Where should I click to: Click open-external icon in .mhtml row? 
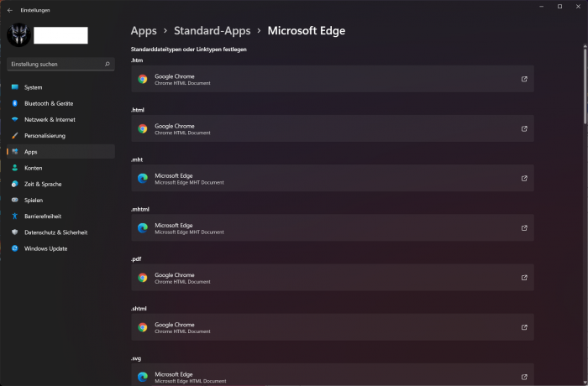(x=524, y=228)
